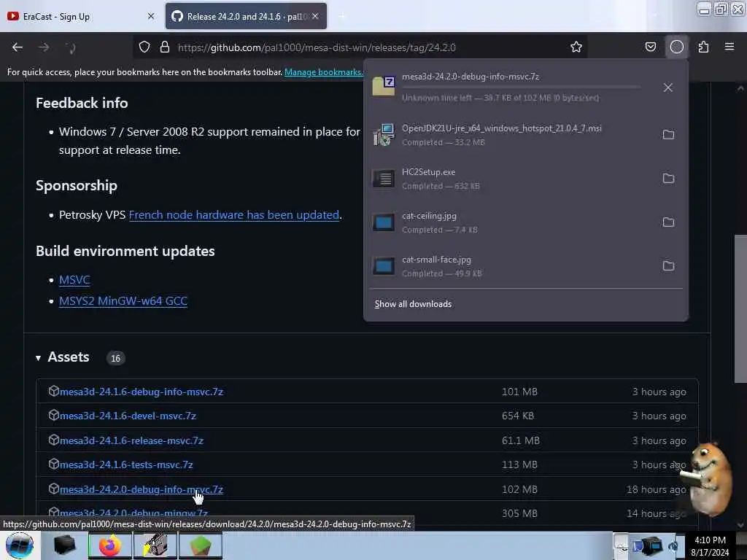
Task: Open the Firefox hamburger menu
Action: coord(729,47)
